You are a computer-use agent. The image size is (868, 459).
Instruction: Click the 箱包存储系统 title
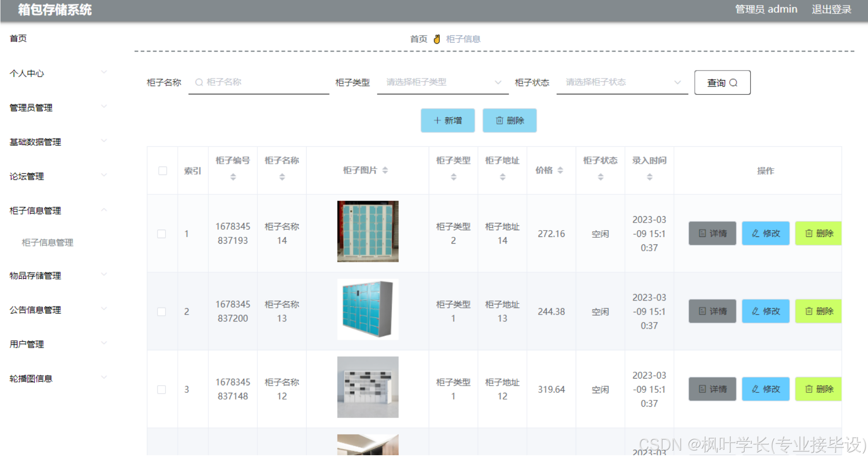pyautogui.click(x=55, y=10)
